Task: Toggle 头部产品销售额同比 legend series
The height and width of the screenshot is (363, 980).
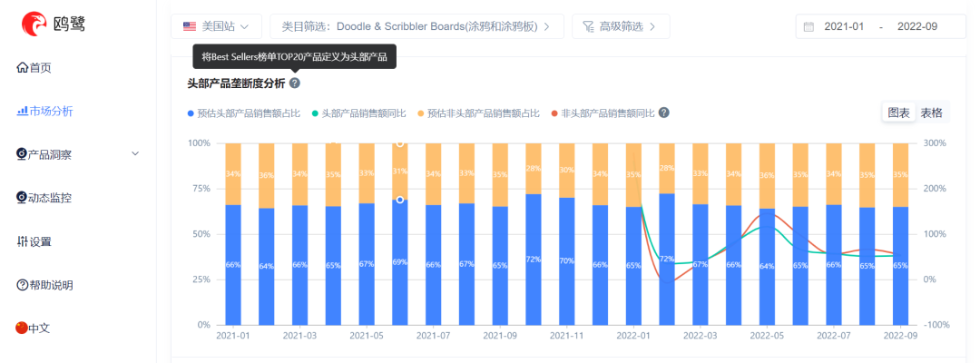Action: 358,113
